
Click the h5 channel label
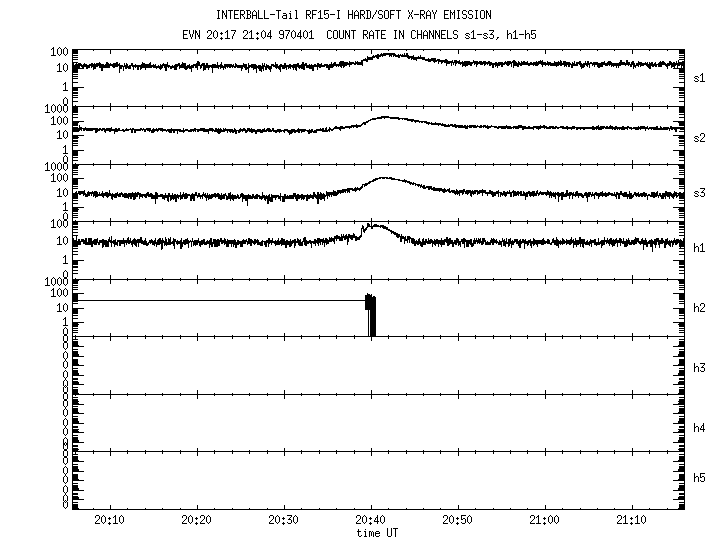click(x=700, y=478)
